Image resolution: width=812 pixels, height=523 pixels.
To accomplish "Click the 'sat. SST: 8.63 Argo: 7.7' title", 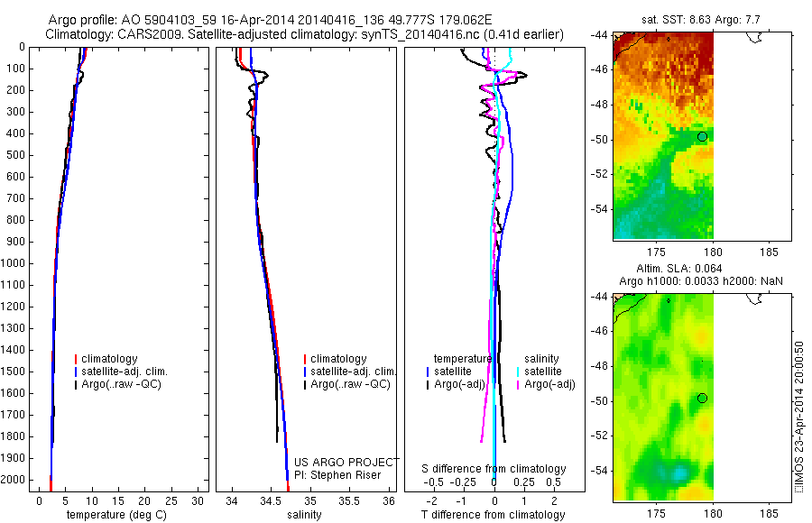I will [701, 20].
